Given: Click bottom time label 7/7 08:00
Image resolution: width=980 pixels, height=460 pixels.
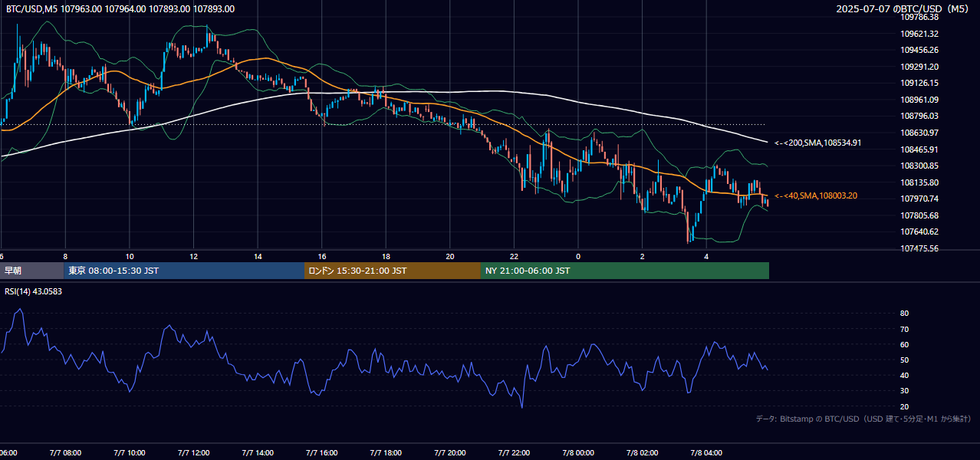Looking at the screenshot, I should [x=65, y=453].
